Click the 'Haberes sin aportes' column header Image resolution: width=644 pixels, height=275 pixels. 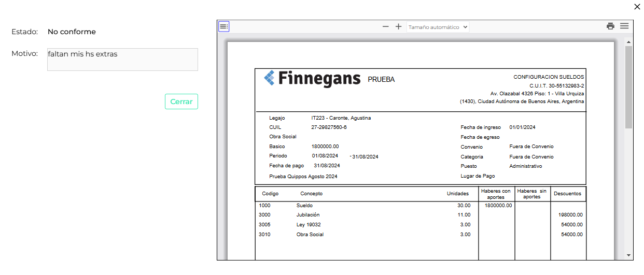click(532, 194)
